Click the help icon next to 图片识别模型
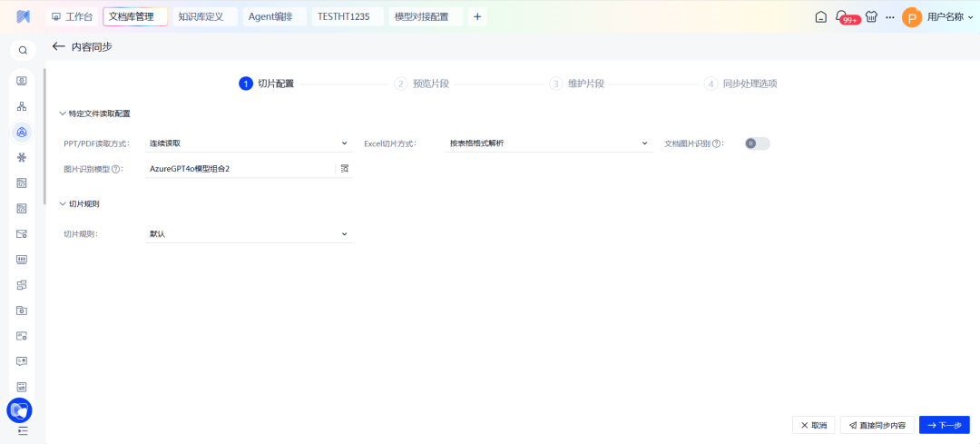The width and height of the screenshot is (980, 444). point(116,169)
